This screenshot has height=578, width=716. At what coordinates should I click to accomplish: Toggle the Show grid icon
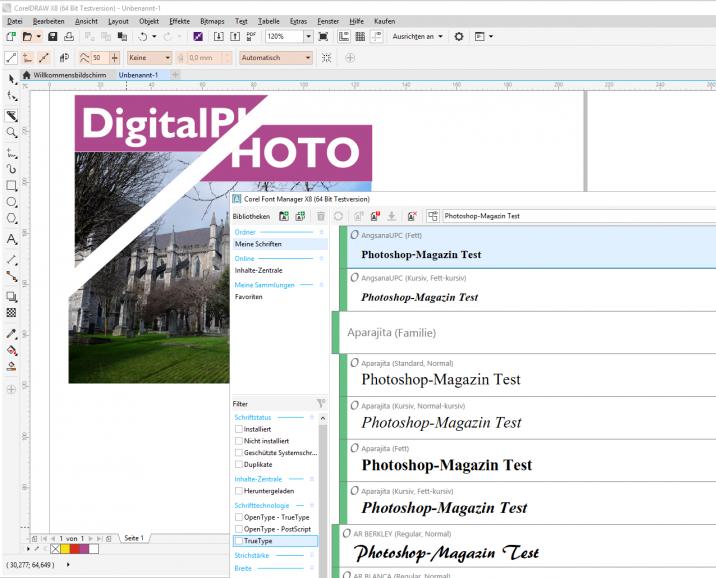[360, 37]
